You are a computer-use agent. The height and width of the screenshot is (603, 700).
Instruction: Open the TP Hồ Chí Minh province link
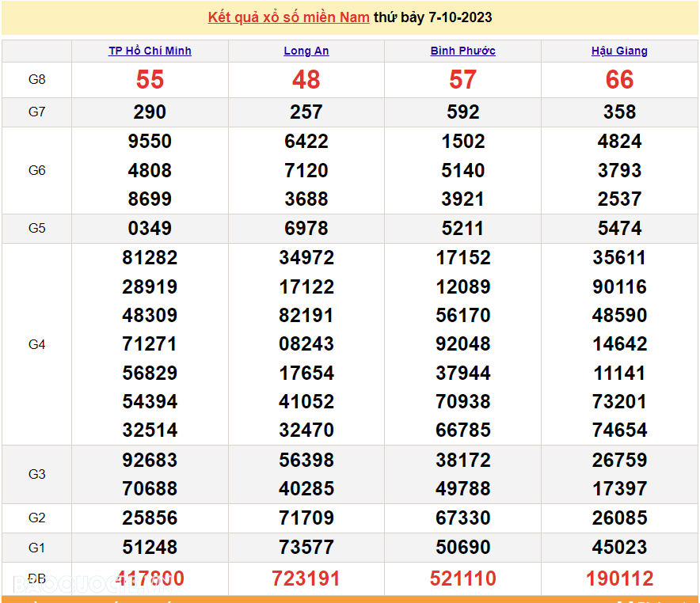150,51
